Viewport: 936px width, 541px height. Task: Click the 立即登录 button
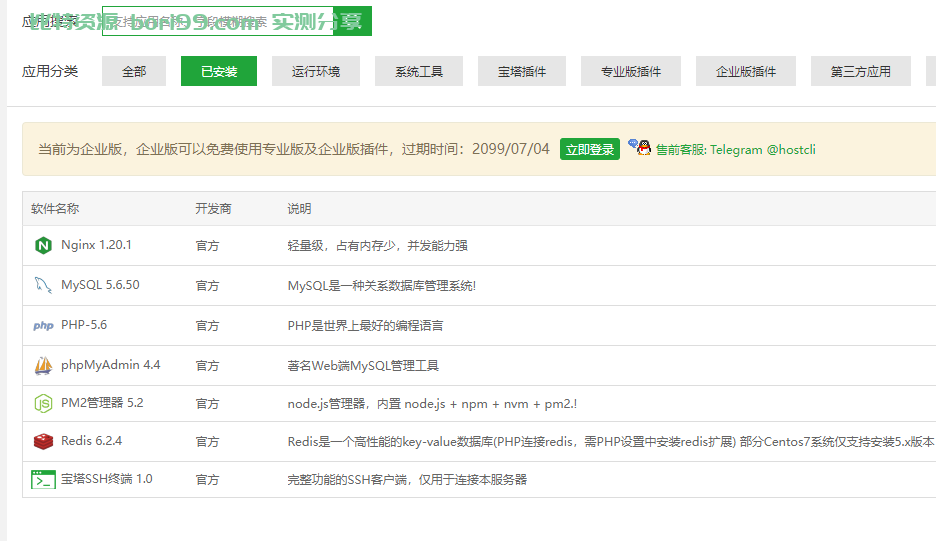(x=590, y=149)
